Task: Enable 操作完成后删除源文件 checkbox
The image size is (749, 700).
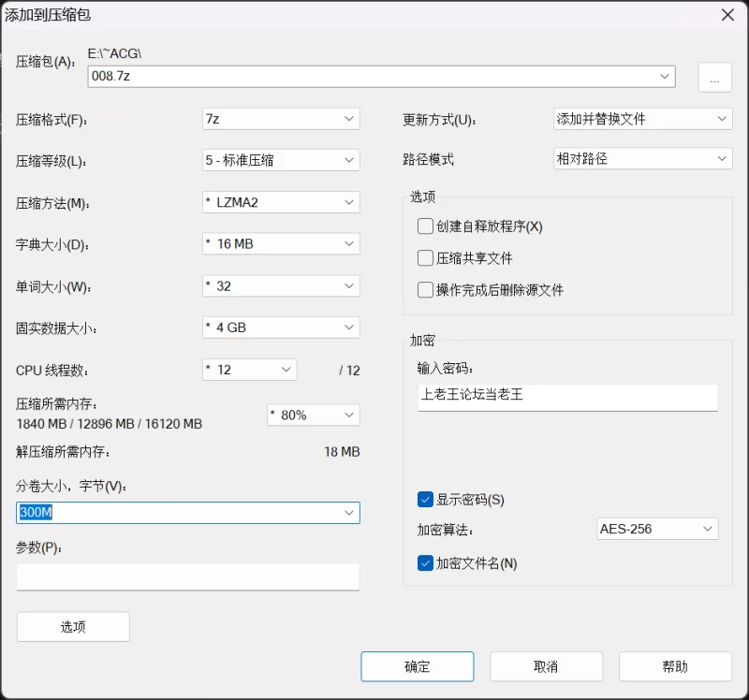Action: [x=425, y=290]
